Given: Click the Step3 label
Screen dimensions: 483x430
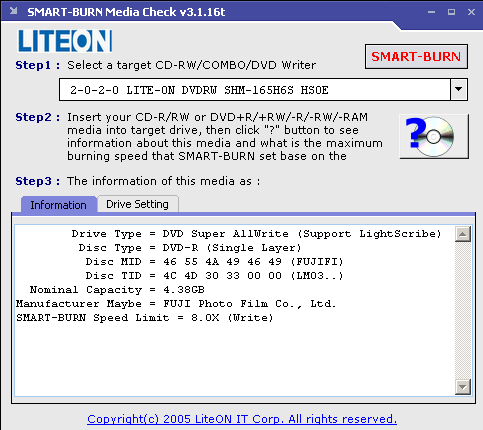Looking at the screenshot, I should click(x=38, y=181).
